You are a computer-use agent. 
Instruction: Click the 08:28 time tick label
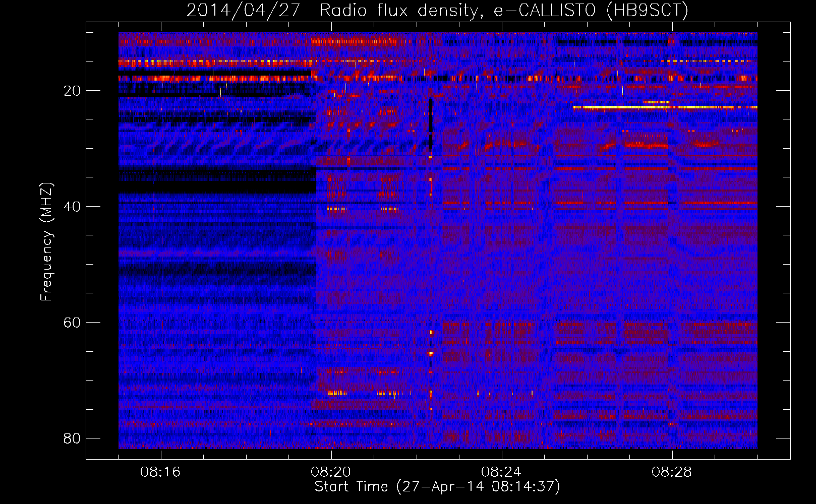tap(672, 472)
